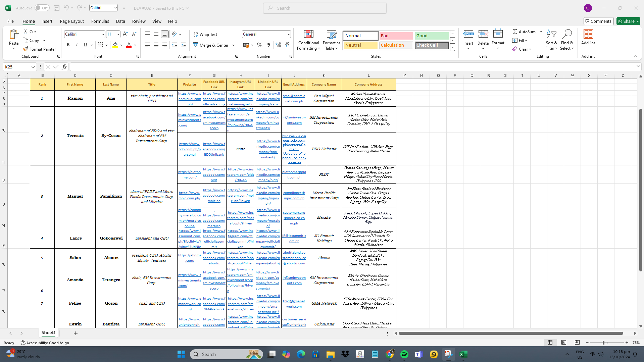This screenshot has height=362, width=644.
Task: Switch to the Page Layout tab
Action: click(x=72, y=21)
